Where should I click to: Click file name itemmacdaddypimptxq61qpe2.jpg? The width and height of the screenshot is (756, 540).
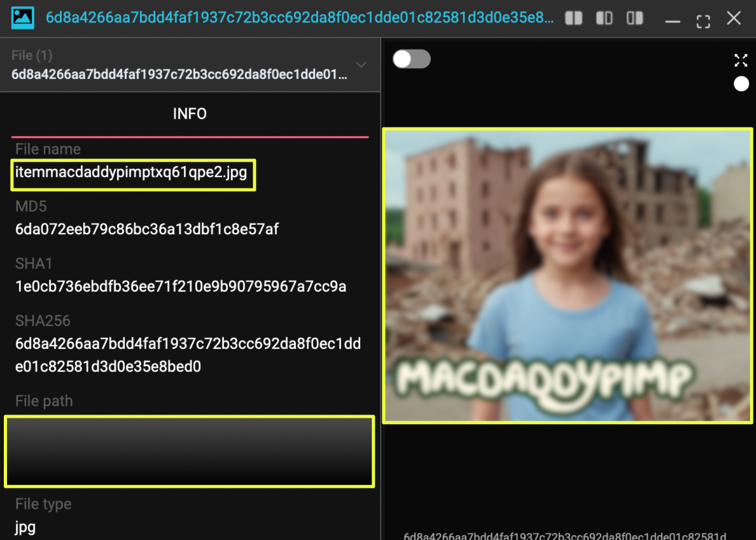[131, 172]
